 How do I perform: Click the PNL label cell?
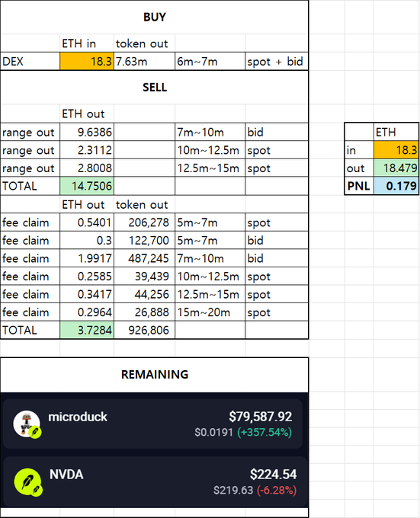359,186
